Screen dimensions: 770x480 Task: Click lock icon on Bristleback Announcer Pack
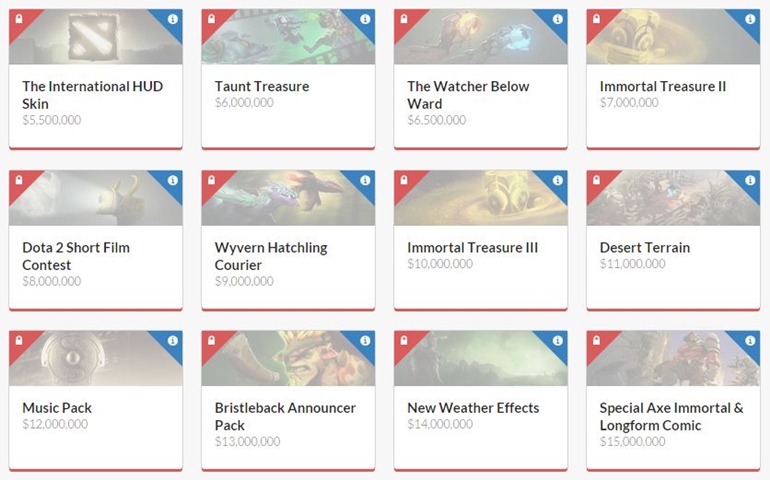pos(211,340)
